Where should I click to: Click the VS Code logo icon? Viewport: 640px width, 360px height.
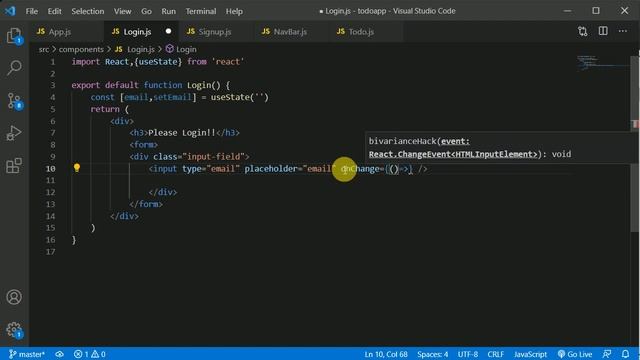10,11
